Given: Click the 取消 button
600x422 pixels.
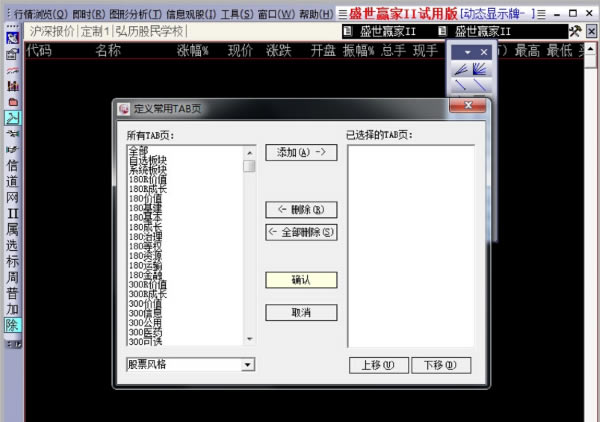Looking at the screenshot, I should click(301, 313).
